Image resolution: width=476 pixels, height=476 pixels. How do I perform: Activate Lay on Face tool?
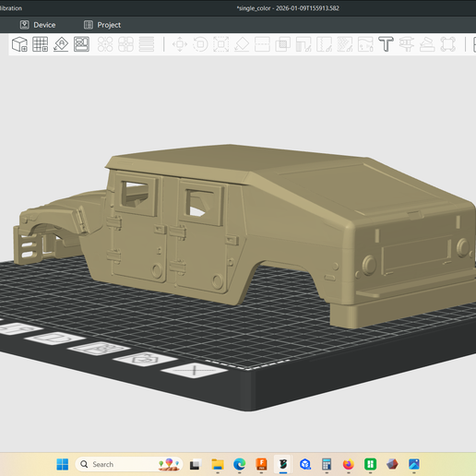pyautogui.click(x=242, y=44)
